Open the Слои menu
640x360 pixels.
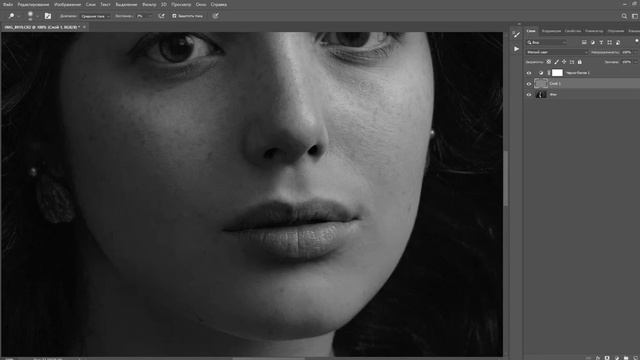coord(91,4)
